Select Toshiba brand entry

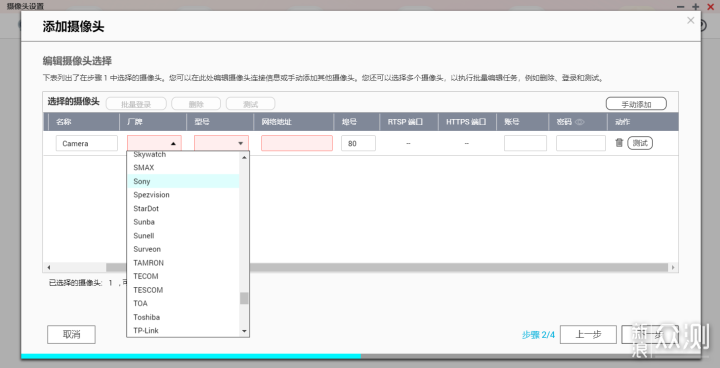[183, 317]
